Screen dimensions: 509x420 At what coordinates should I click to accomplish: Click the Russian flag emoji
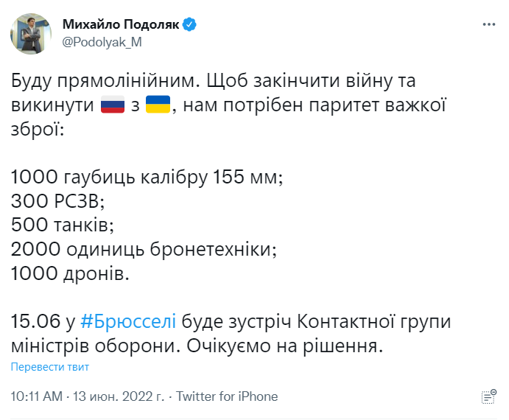[114, 104]
